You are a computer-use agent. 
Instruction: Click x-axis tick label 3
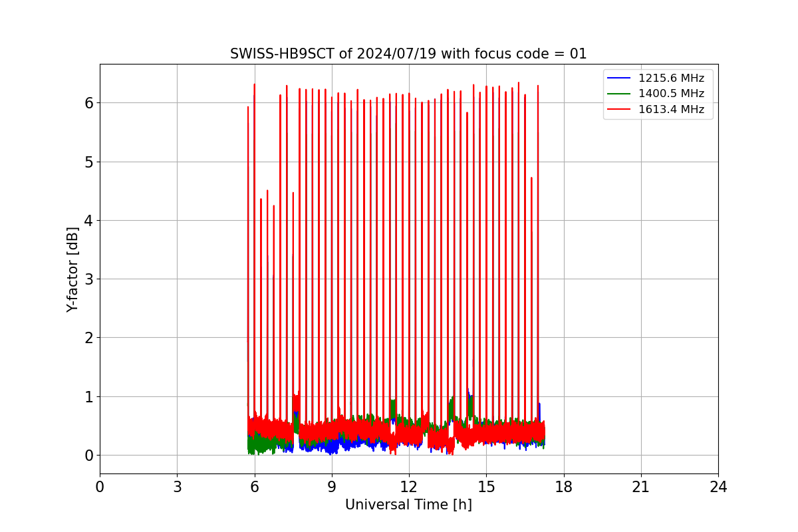[x=177, y=487]
